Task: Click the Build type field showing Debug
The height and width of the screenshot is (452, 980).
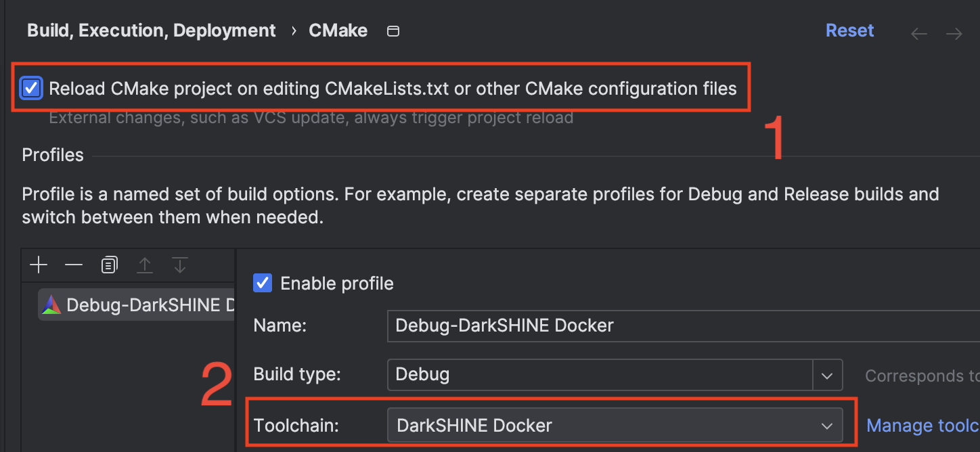Action: click(x=600, y=375)
